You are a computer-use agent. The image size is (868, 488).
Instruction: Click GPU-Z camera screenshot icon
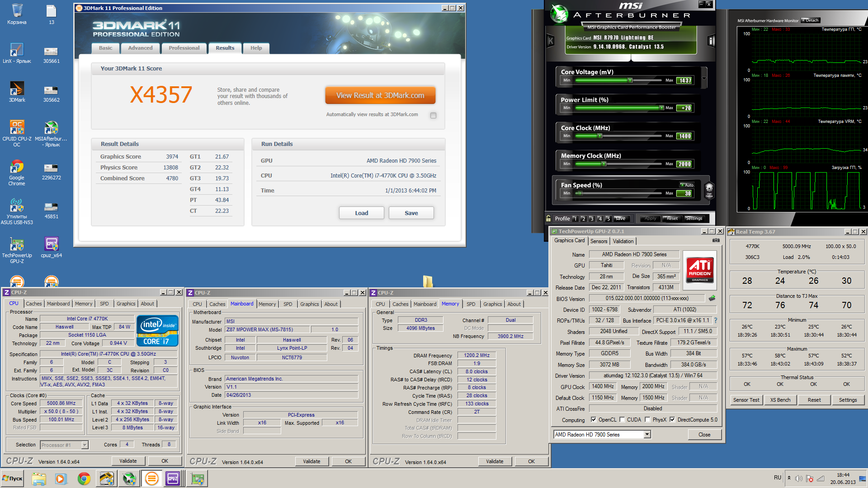716,240
